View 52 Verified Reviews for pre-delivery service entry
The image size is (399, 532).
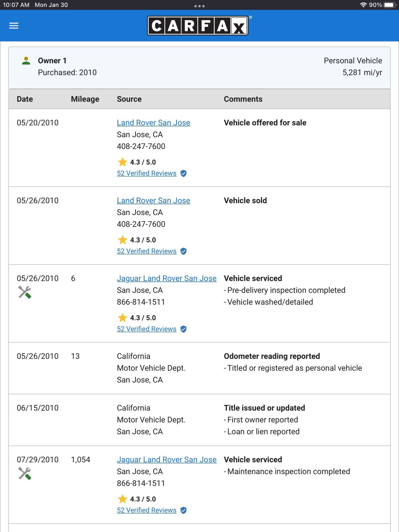[x=147, y=329]
